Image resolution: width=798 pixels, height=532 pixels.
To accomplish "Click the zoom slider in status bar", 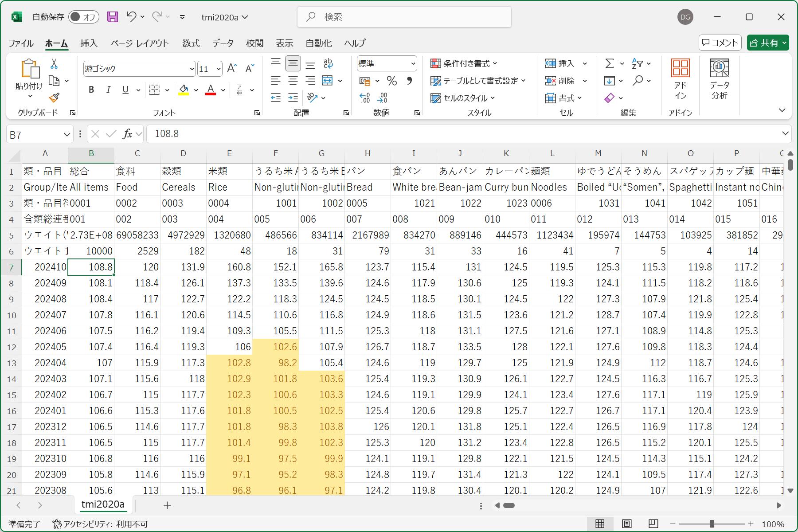I will click(x=712, y=524).
